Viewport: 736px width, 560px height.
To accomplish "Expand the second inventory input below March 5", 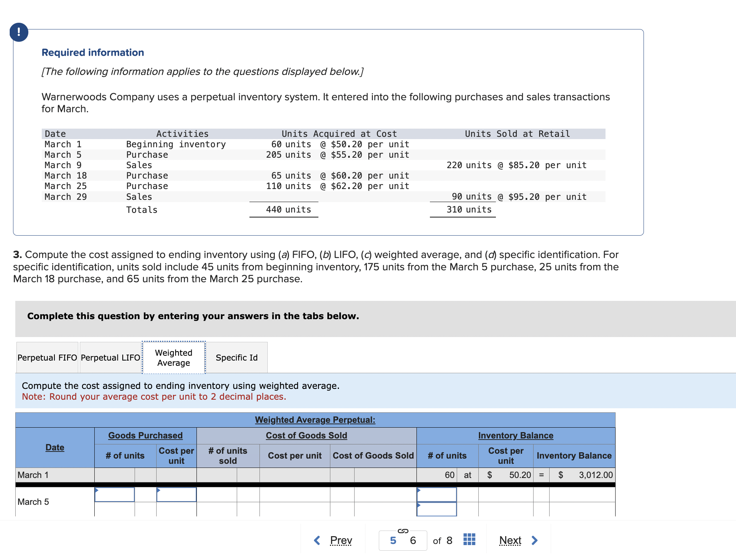I will click(436, 509).
